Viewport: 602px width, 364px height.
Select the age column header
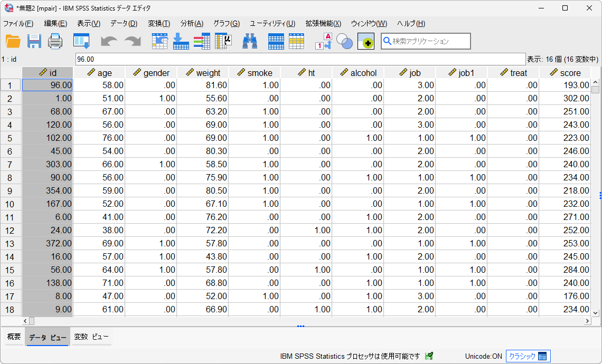point(99,73)
